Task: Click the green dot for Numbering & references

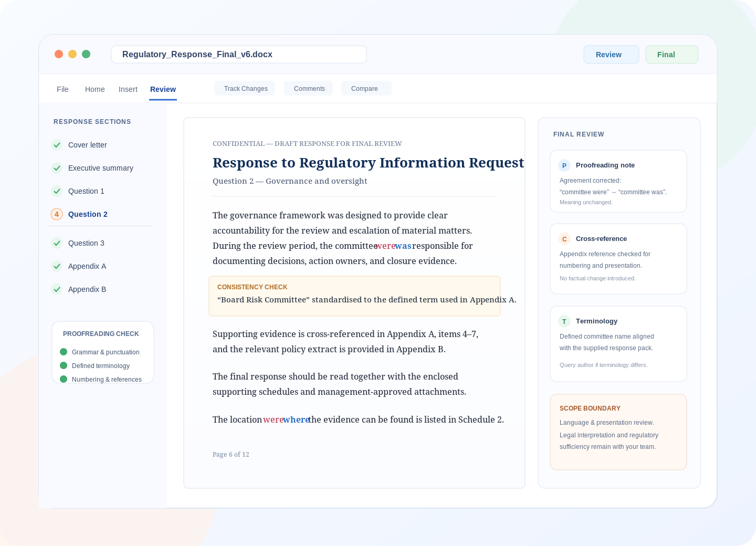Action: pos(64,379)
